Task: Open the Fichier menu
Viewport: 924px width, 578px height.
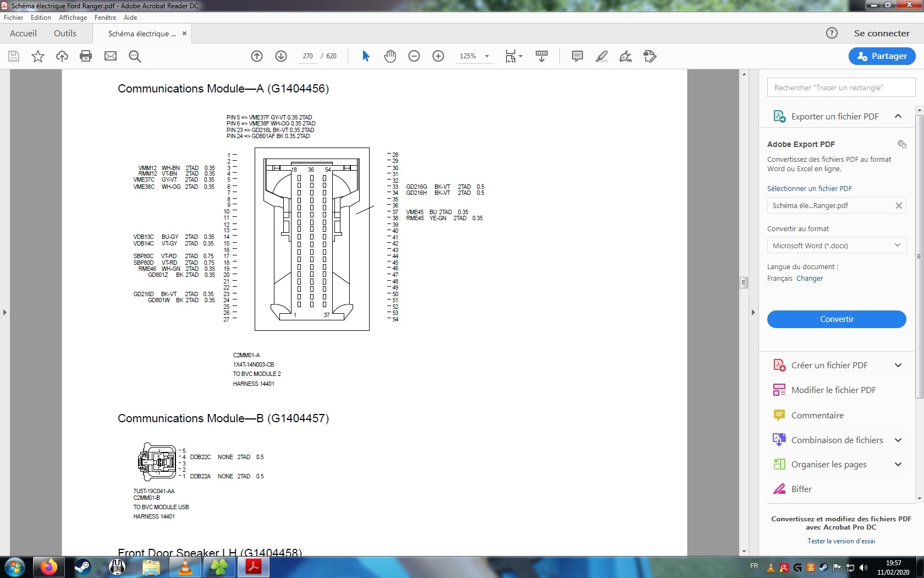Action: (13, 18)
